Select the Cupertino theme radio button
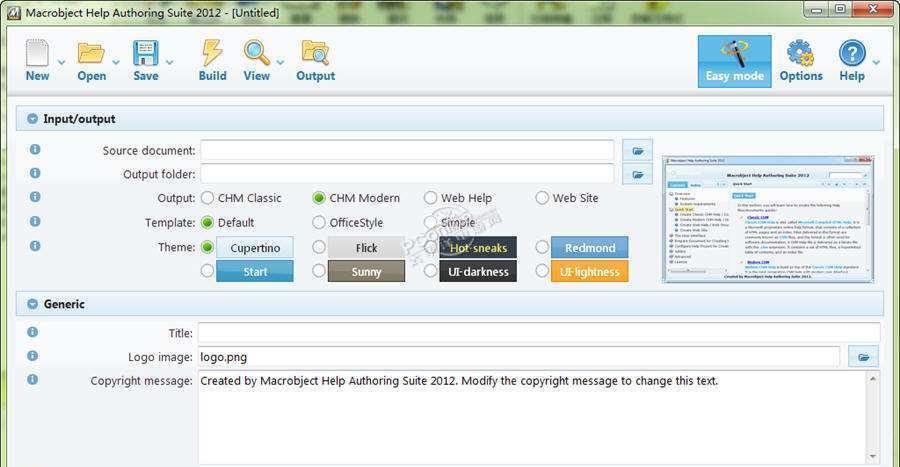Image resolution: width=900 pixels, height=467 pixels. [207, 247]
